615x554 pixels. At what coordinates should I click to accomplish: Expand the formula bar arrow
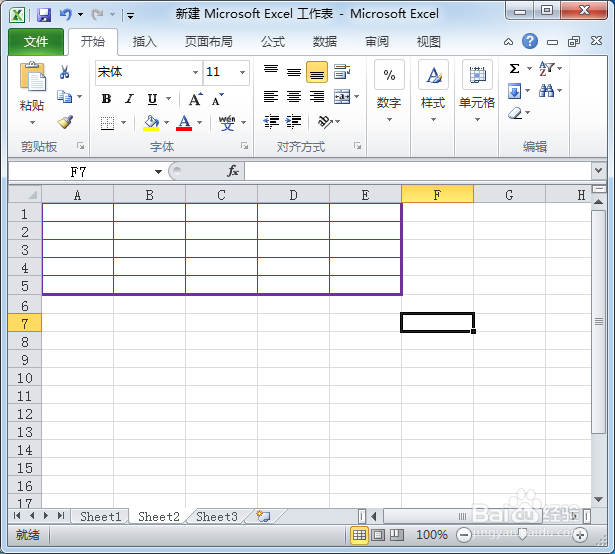click(598, 171)
